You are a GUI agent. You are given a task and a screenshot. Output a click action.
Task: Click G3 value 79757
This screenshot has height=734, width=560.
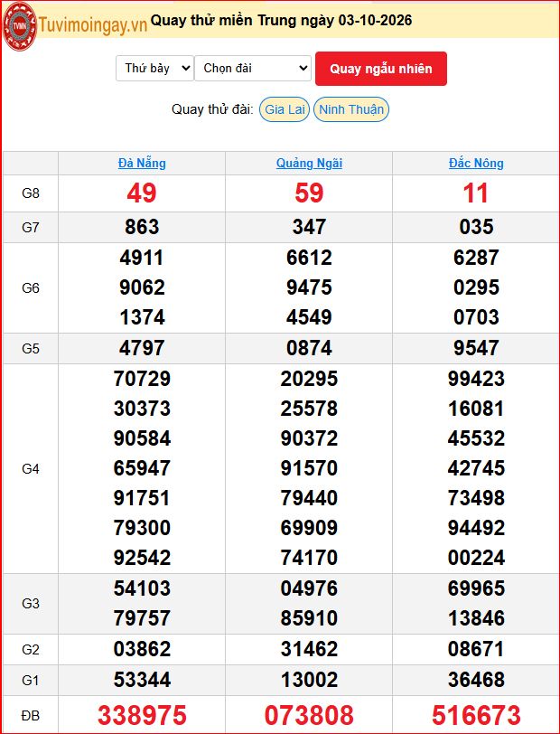tap(142, 618)
